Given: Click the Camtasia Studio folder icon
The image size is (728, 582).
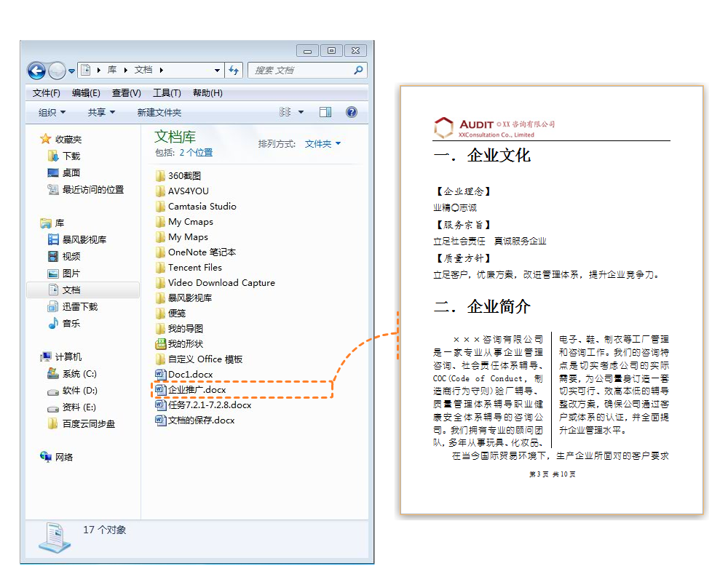Looking at the screenshot, I should (160, 207).
